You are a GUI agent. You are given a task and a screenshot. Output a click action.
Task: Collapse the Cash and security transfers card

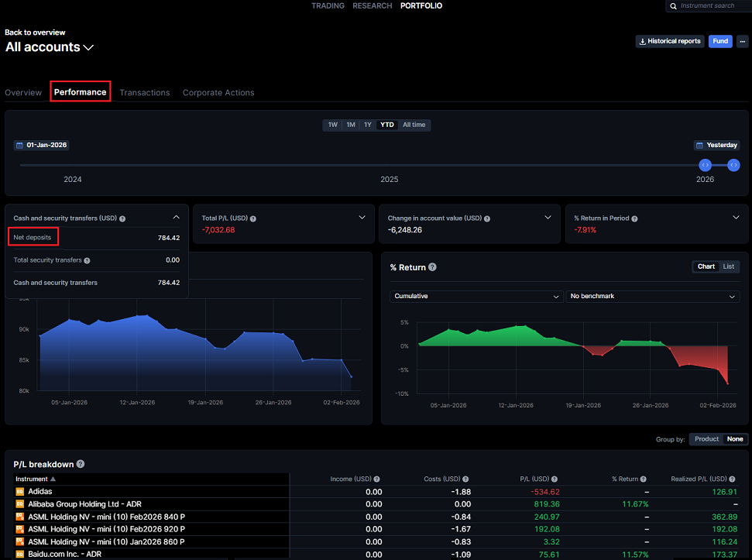click(176, 218)
